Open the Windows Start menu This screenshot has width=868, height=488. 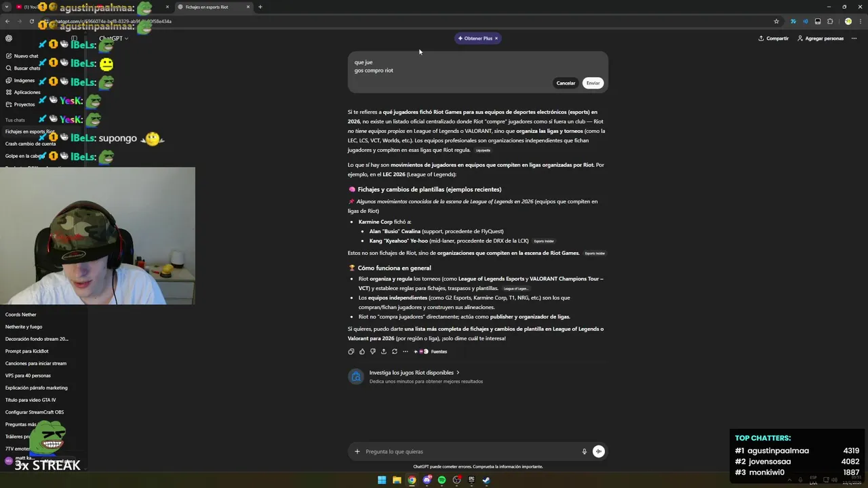382,480
